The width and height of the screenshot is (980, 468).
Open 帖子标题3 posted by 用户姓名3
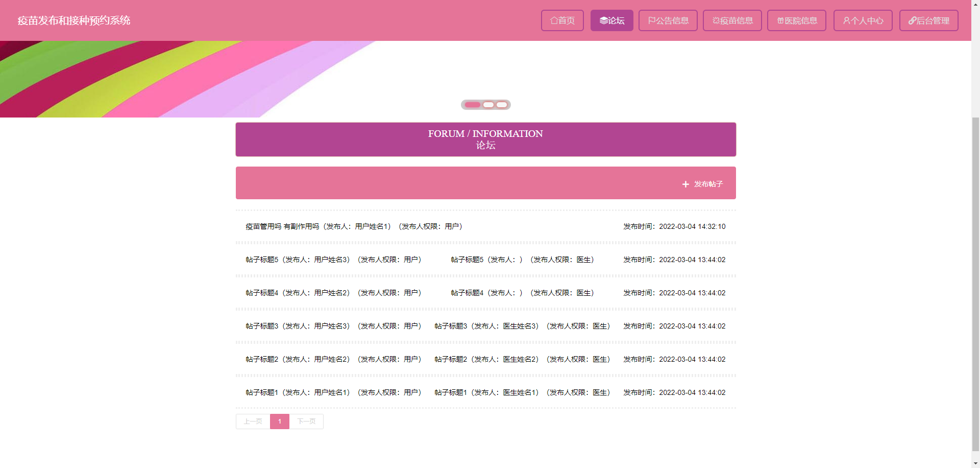[x=333, y=326]
